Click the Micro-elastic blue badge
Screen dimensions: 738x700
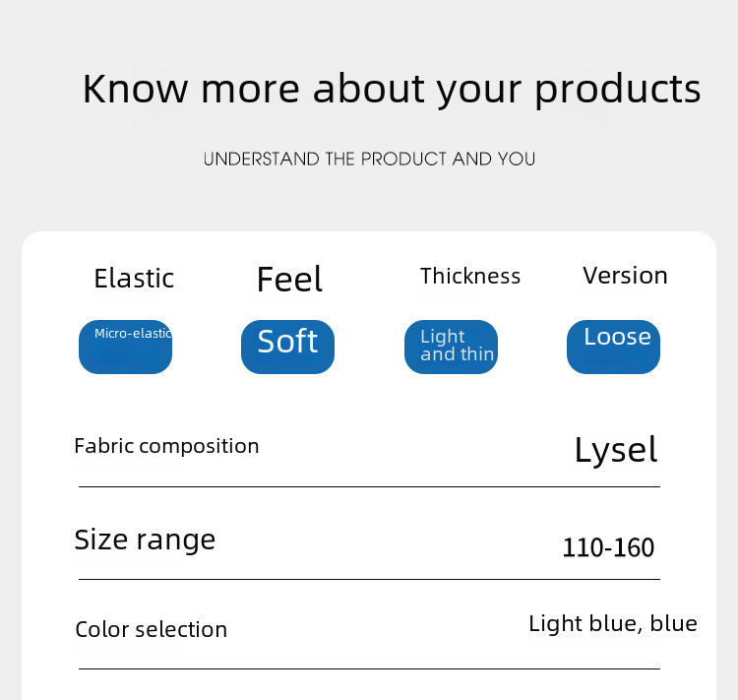click(125, 347)
